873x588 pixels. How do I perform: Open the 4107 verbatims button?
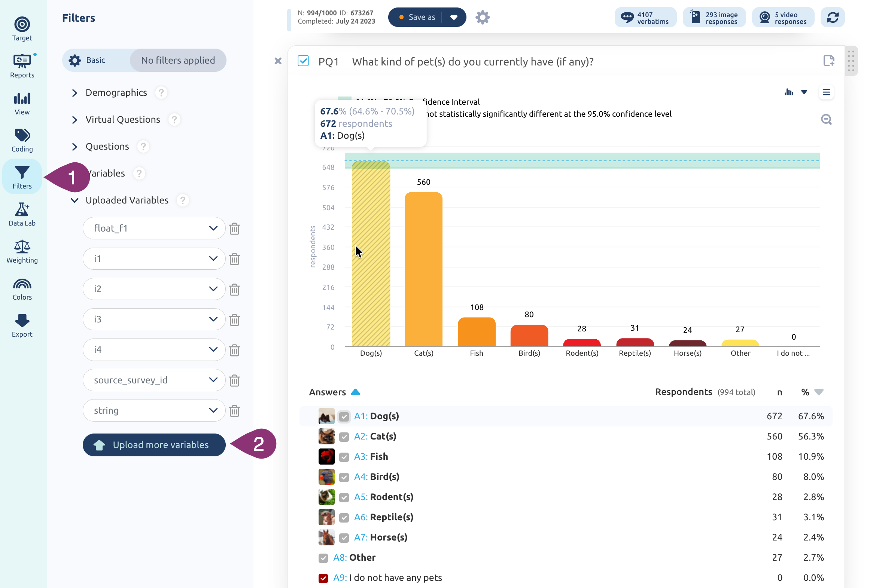pyautogui.click(x=645, y=17)
